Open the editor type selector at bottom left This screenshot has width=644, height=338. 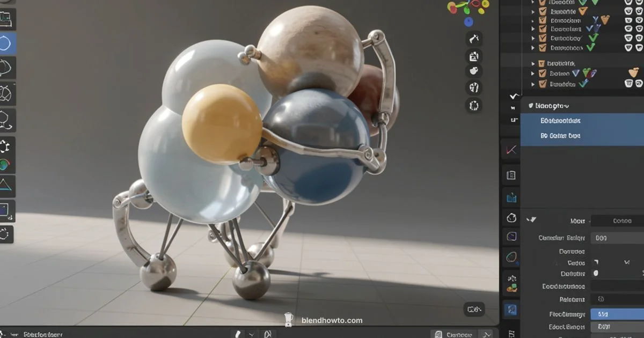6,333
